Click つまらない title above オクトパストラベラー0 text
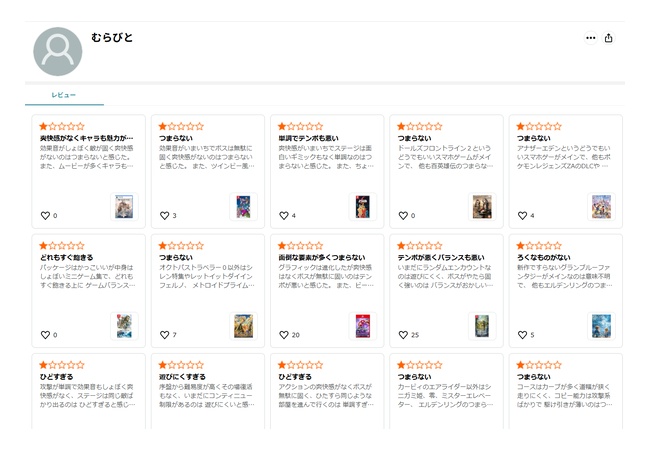The width and height of the screenshot is (650, 450). (x=176, y=257)
